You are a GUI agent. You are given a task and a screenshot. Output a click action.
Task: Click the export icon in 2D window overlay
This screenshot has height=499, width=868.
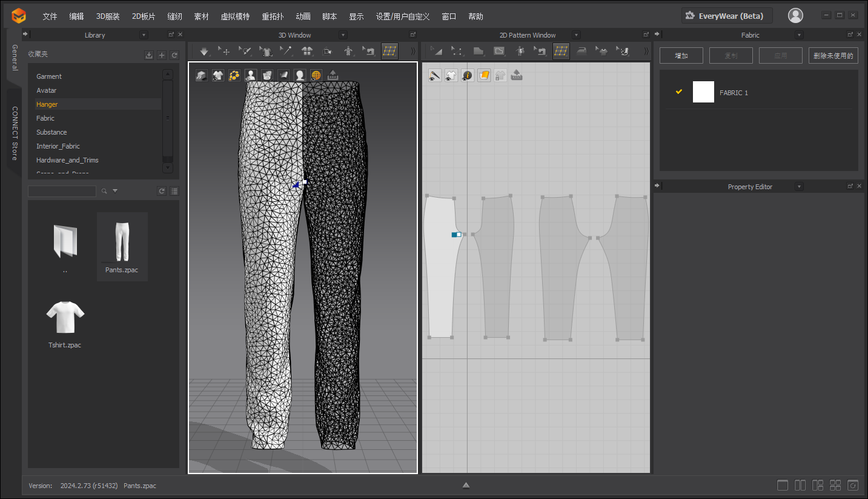click(516, 75)
